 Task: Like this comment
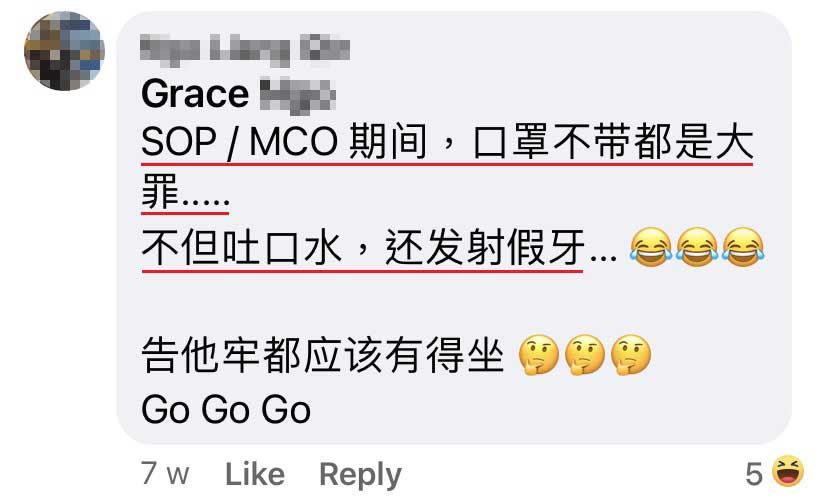click(x=255, y=474)
